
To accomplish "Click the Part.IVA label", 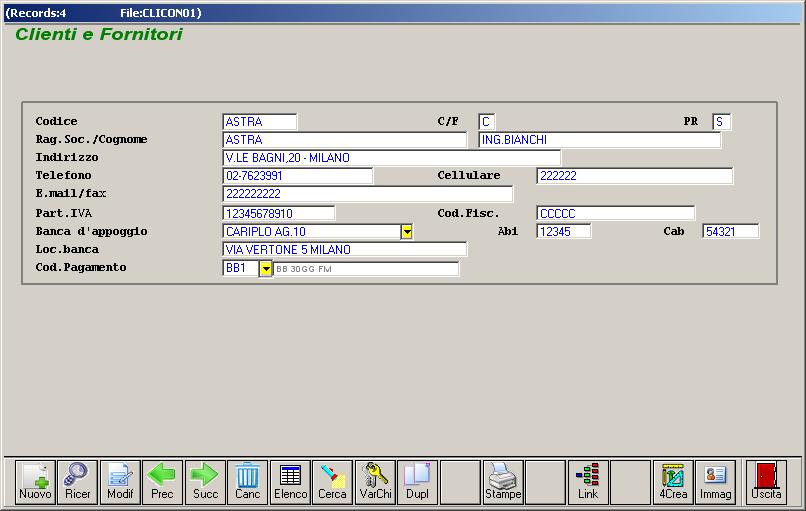I will 63,213.
